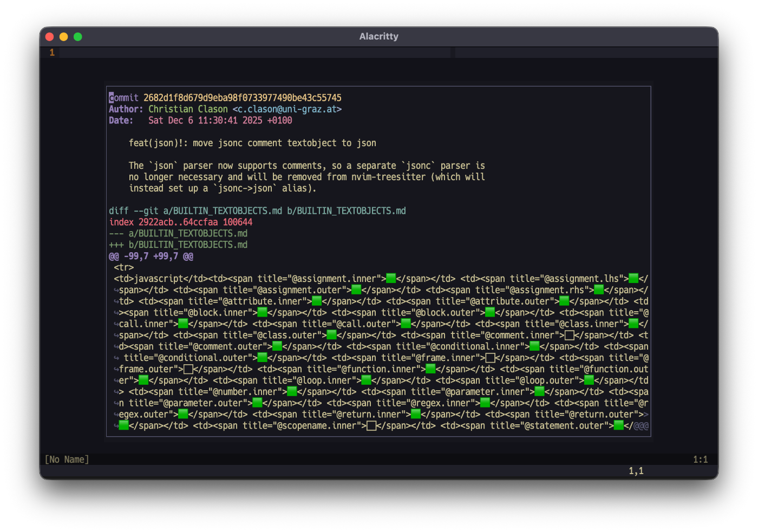The width and height of the screenshot is (758, 532).
Task: Click commit hash 2682d1f8d679d9eba98f0733977490be43c55745
Action: pos(243,98)
